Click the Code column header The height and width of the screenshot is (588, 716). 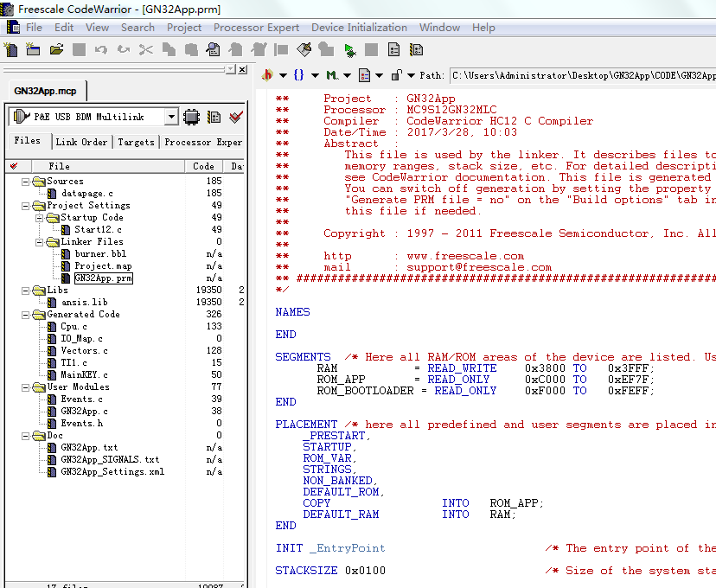pyautogui.click(x=204, y=166)
